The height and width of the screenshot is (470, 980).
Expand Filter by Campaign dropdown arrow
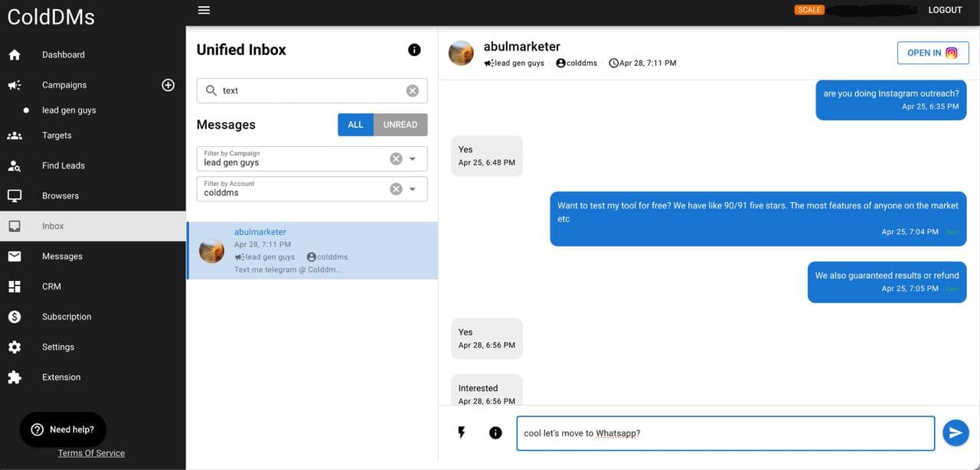413,158
